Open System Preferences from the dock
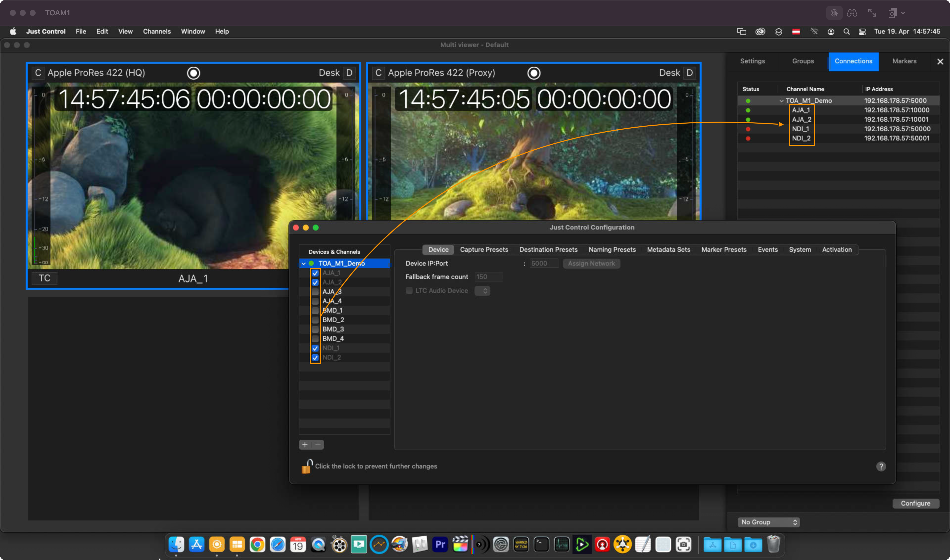The image size is (950, 560). (501, 544)
